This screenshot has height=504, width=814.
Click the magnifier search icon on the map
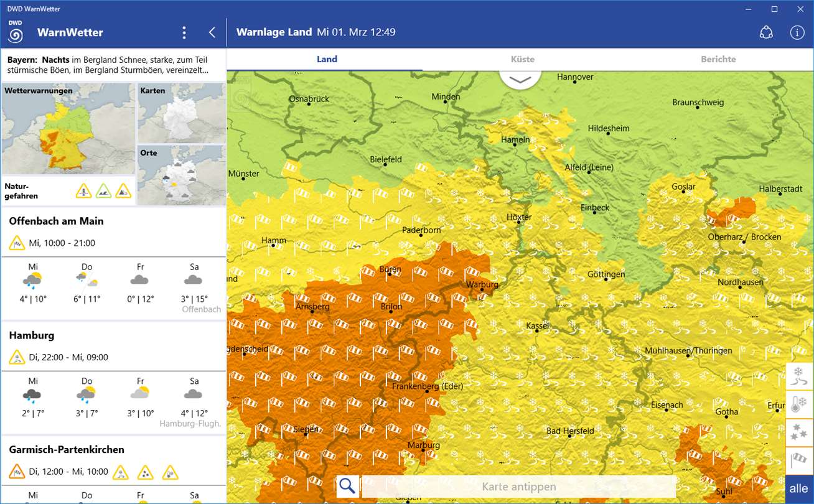[x=348, y=486]
